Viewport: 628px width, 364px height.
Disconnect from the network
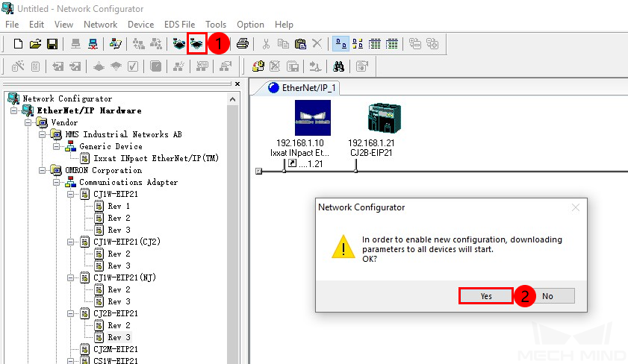[x=93, y=43]
